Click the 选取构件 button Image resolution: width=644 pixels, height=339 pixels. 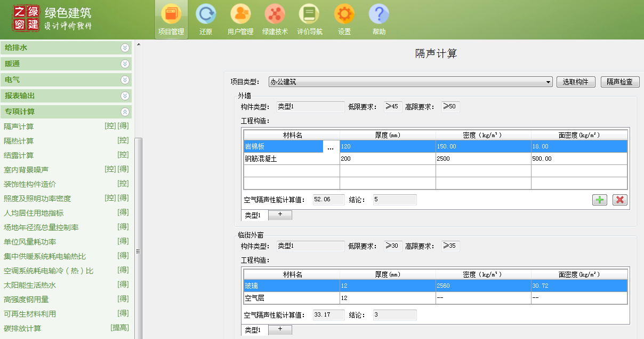point(575,82)
